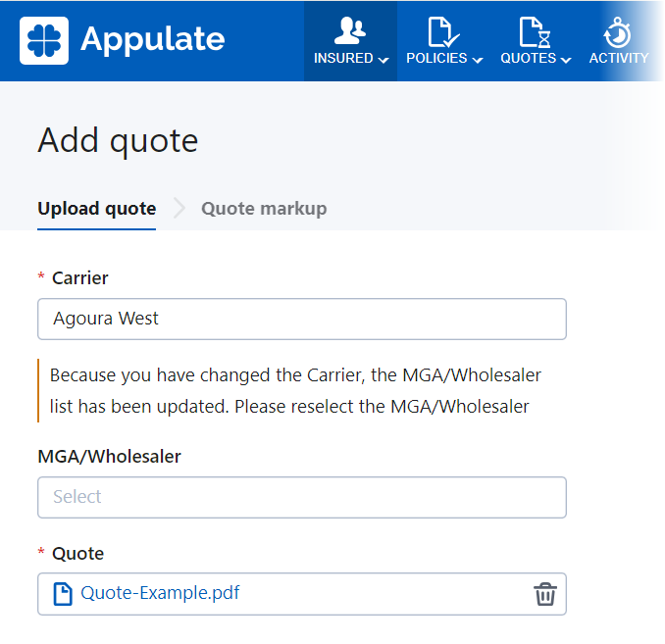The width and height of the screenshot is (665, 644).
Task: Click the Appulate brand name text
Action: pos(152,39)
